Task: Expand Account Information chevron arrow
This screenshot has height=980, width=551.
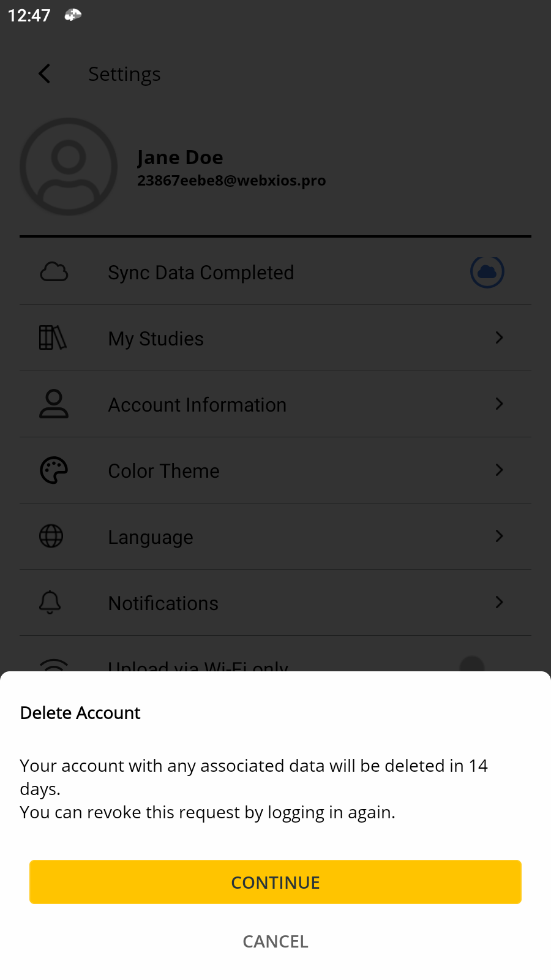Action: 499,404
